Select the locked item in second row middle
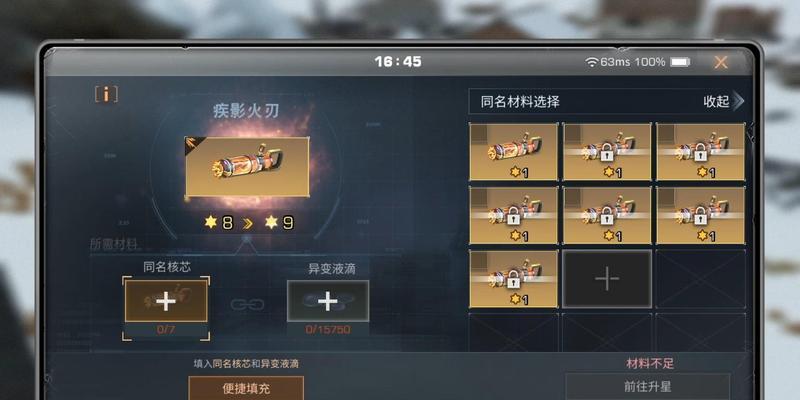 pyautogui.click(x=607, y=215)
